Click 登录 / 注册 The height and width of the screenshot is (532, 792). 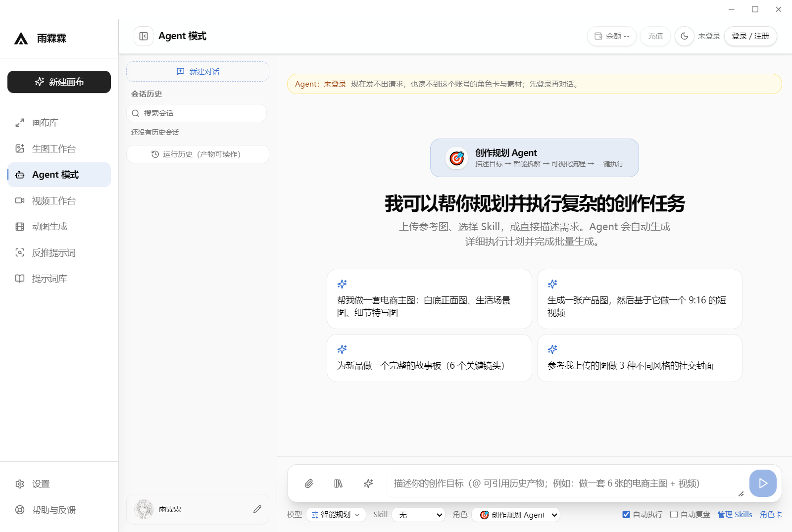pyautogui.click(x=750, y=36)
